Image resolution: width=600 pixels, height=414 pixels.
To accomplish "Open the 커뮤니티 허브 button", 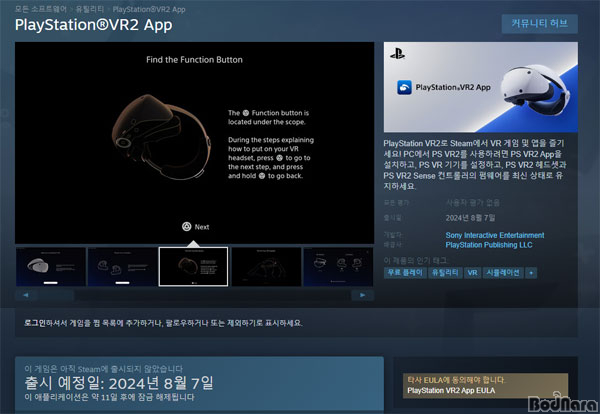I will [x=540, y=24].
